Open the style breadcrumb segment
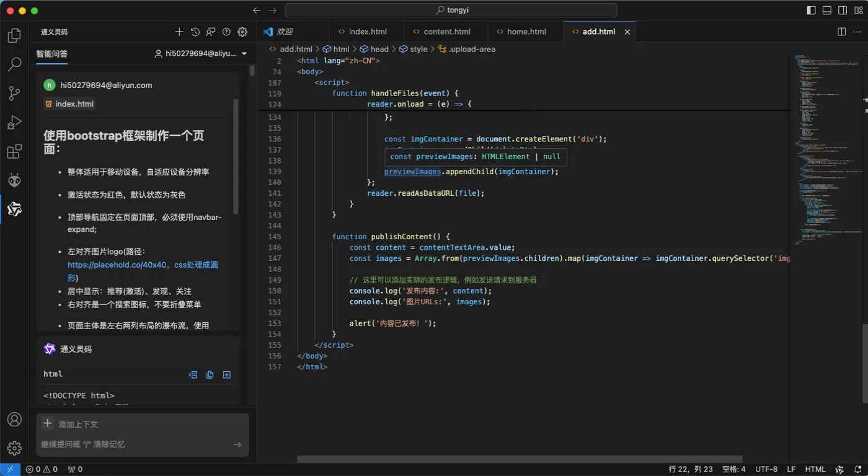Screen dimensions: 868x476 tap(413, 49)
